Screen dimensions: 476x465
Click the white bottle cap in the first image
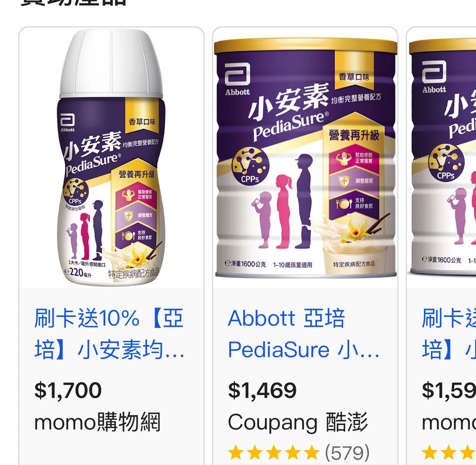point(111,63)
